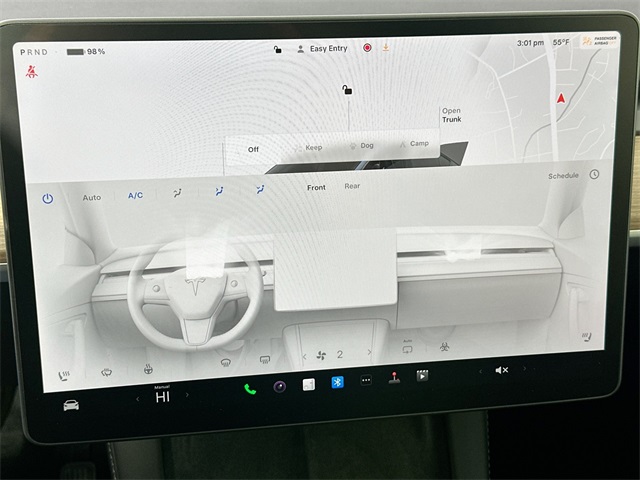Image resolution: width=640 pixels, height=480 pixels.
Task: Tap the Schedule clock icon
Action: 594,174
